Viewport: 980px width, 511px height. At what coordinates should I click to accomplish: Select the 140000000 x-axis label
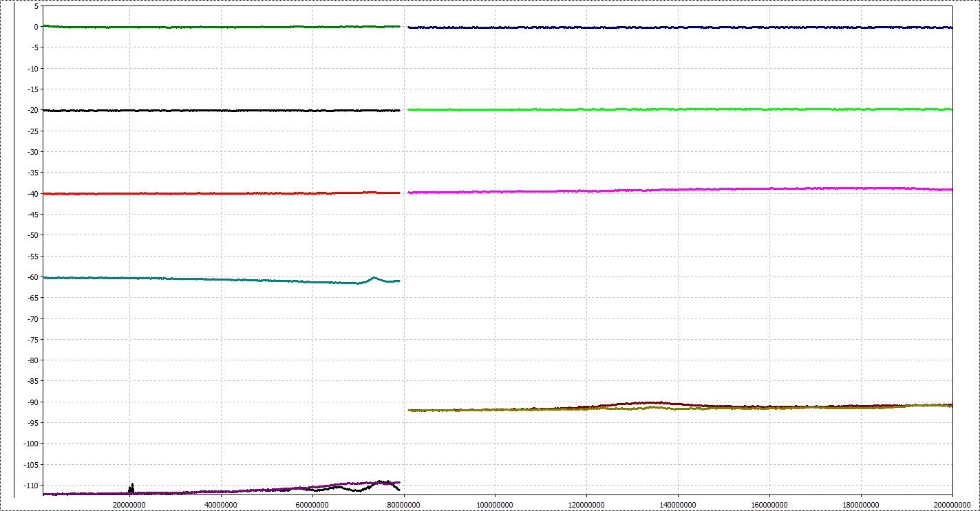click(678, 504)
